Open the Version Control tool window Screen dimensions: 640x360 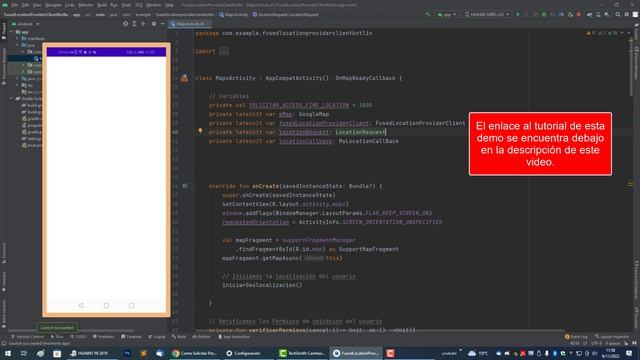[x=27, y=337]
